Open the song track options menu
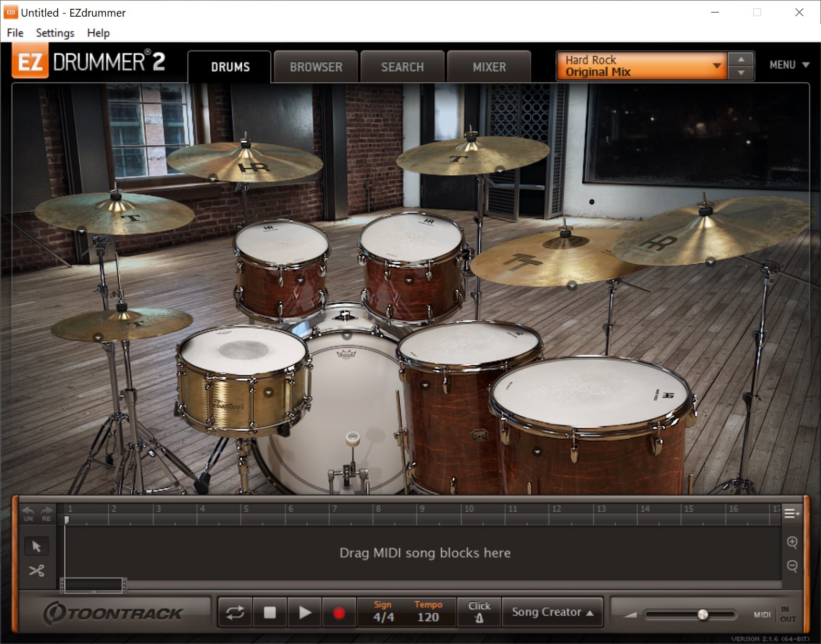 pos(791,514)
